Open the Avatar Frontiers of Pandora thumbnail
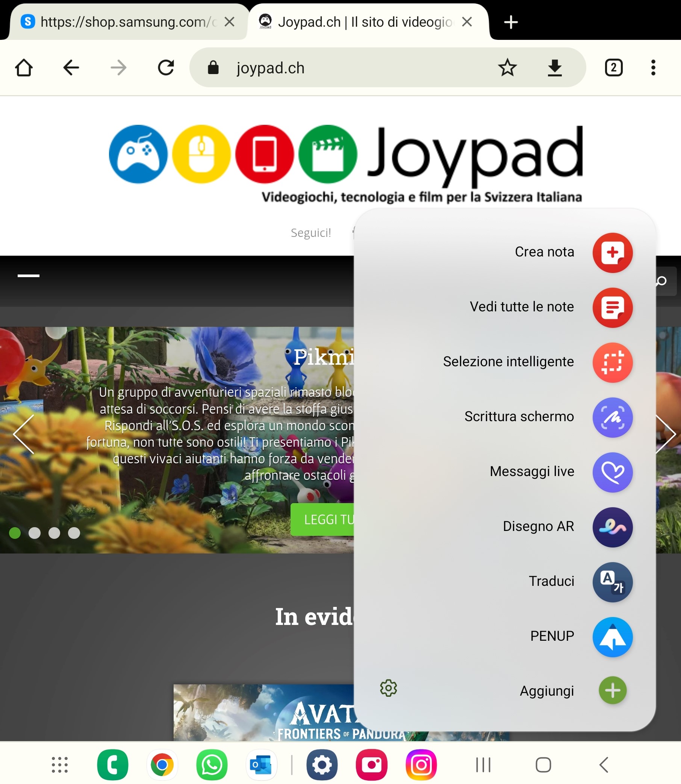This screenshot has width=681, height=784. 264,713
